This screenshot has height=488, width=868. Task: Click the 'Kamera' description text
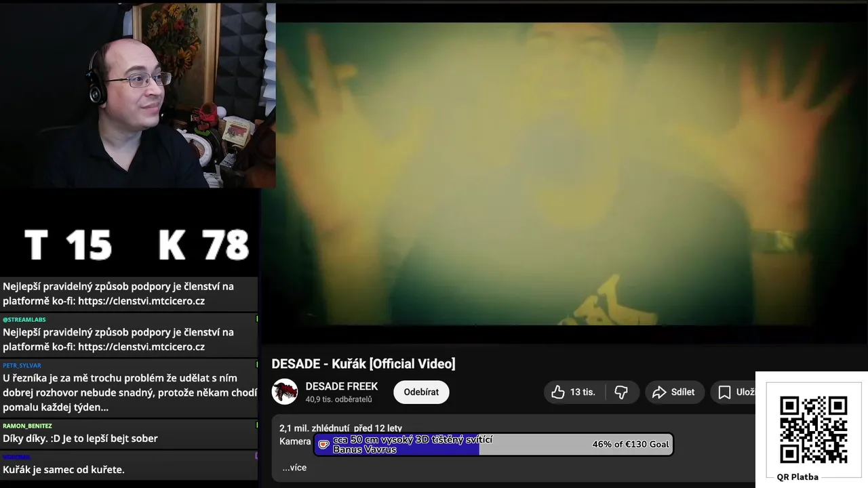point(295,441)
